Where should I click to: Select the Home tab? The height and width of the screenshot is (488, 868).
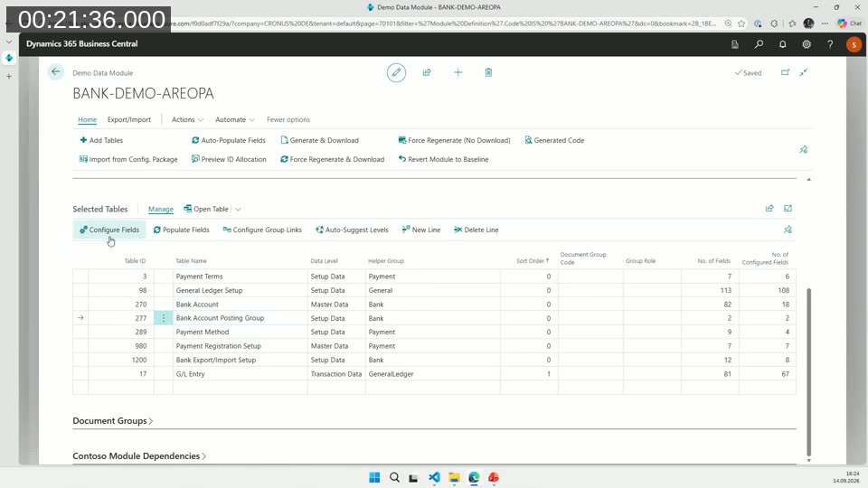point(87,119)
